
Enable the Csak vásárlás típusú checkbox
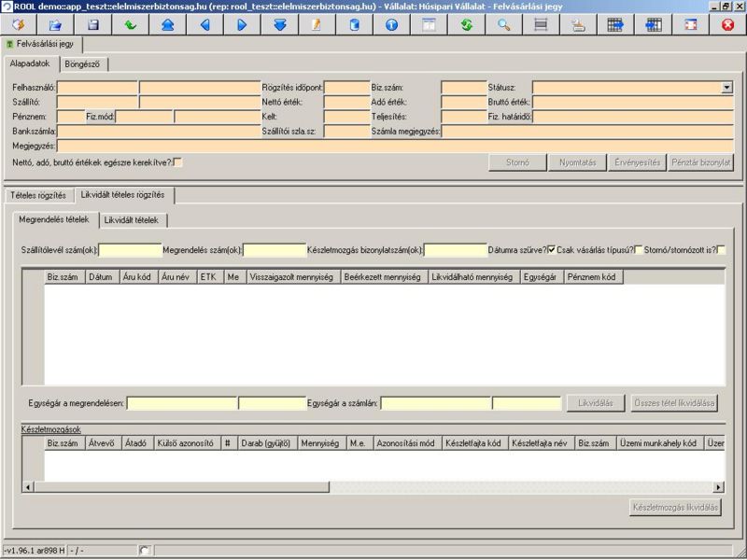639,250
